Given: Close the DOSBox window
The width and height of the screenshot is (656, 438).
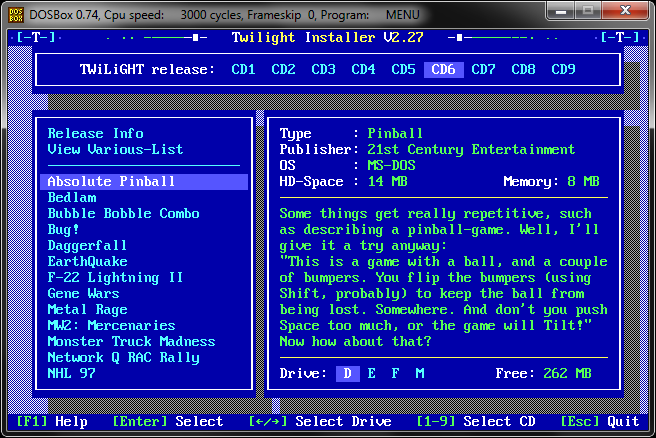Looking at the screenshot, I should [x=625, y=11].
